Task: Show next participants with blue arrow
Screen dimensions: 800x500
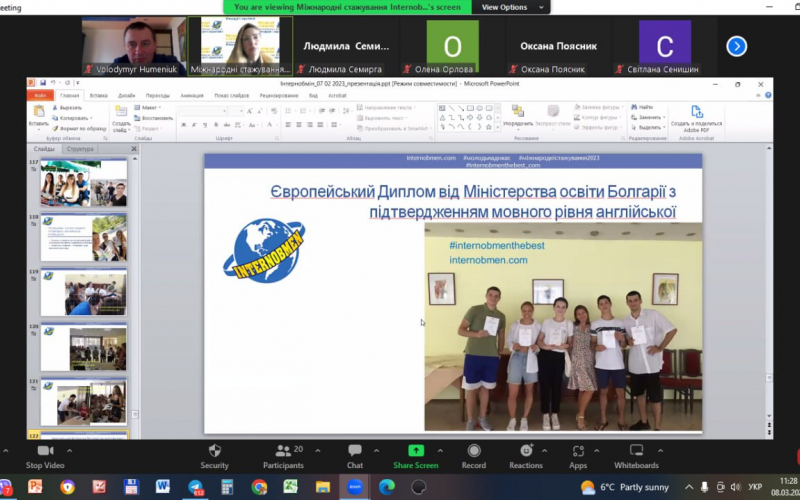Action: (x=736, y=46)
